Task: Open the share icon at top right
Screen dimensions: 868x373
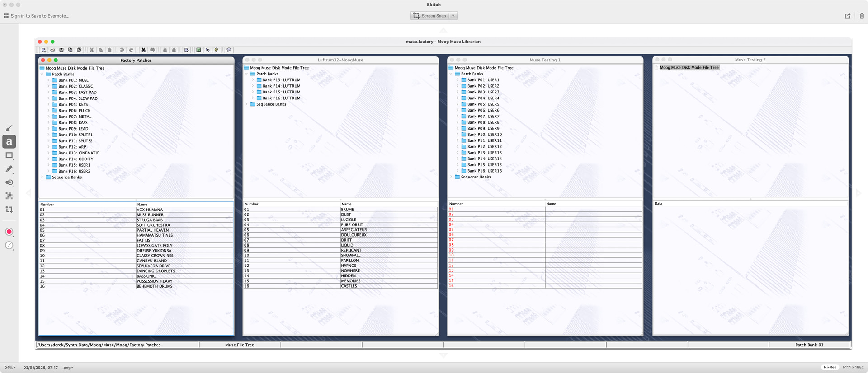Action: click(x=848, y=16)
